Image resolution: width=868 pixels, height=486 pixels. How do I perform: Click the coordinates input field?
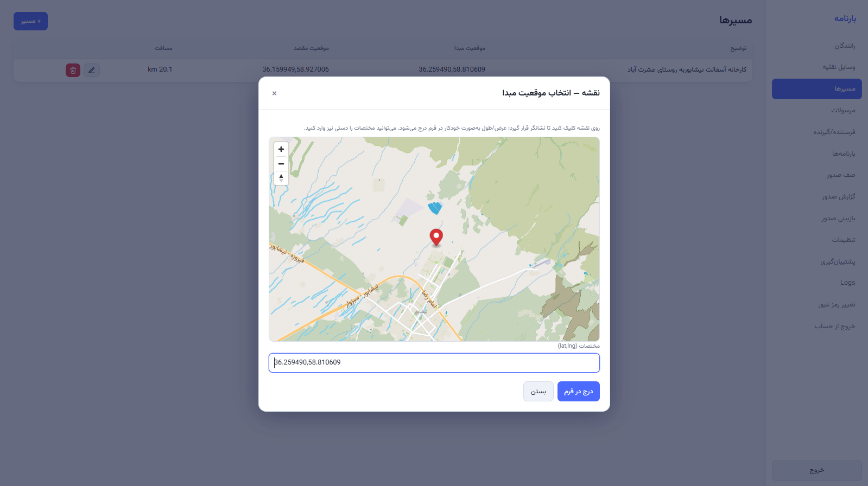434,363
